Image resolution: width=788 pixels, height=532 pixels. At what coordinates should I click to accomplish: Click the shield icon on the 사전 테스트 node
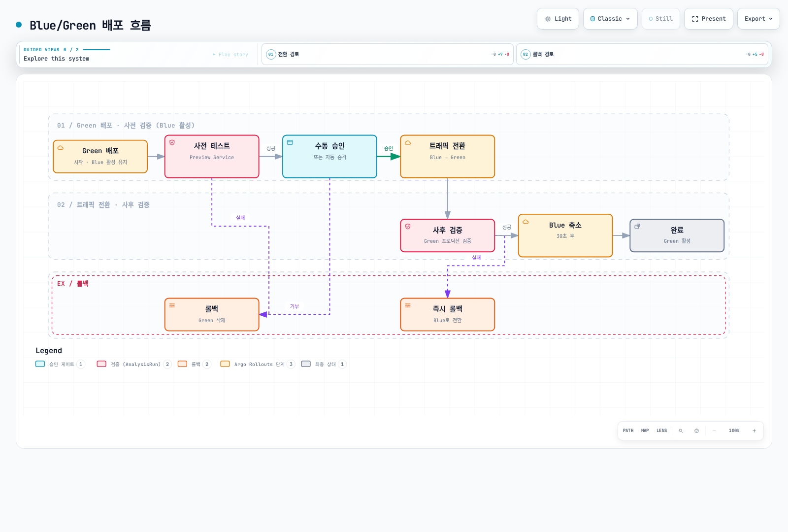[172, 142]
